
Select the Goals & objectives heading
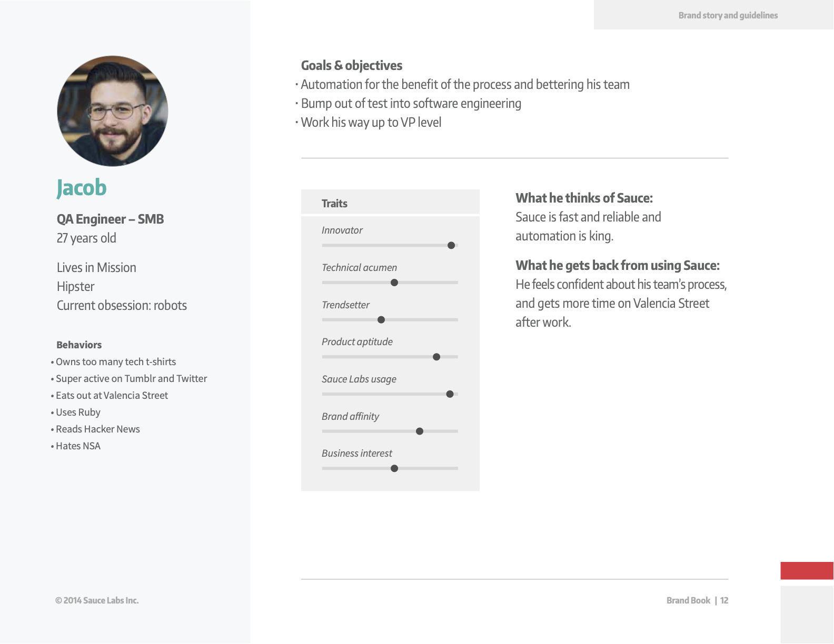[351, 65]
